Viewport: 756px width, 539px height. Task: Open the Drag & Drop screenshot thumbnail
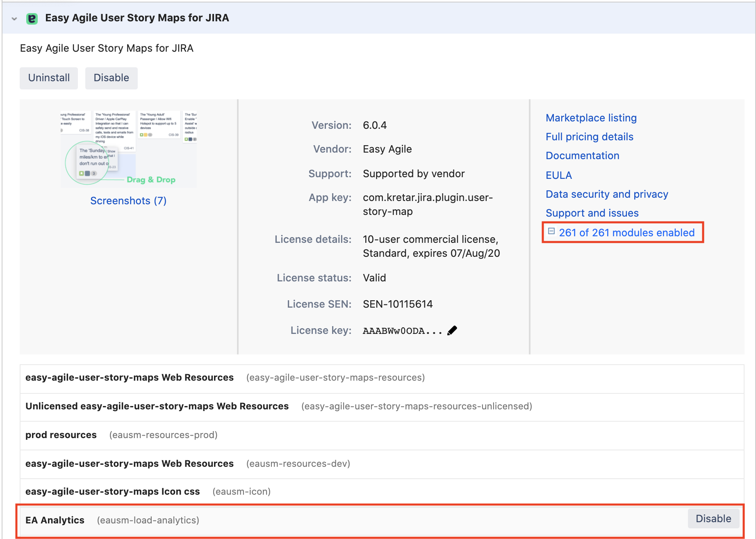tap(129, 148)
